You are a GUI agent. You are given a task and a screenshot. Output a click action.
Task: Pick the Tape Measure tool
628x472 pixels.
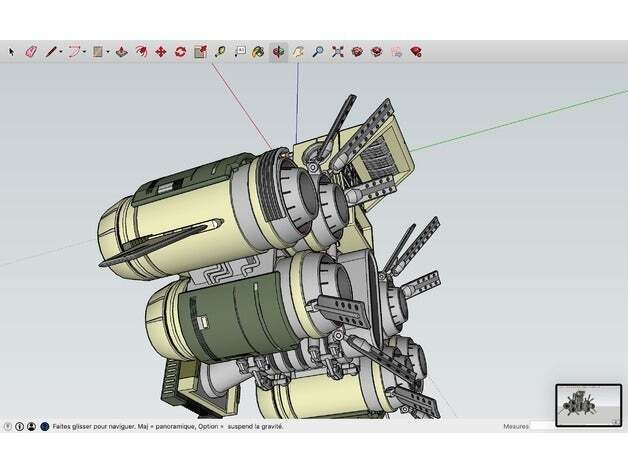pyautogui.click(x=219, y=51)
